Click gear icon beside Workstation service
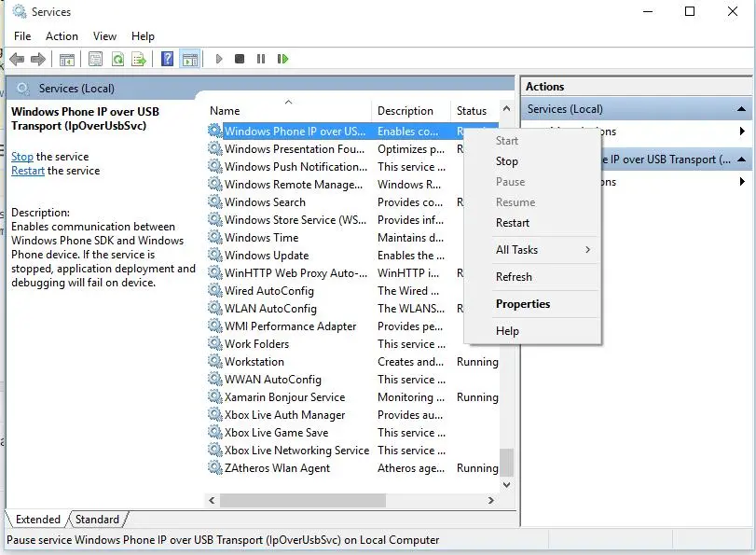Image resolution: width=756 pixels, height=555 pixels. (x=215, y=362)
